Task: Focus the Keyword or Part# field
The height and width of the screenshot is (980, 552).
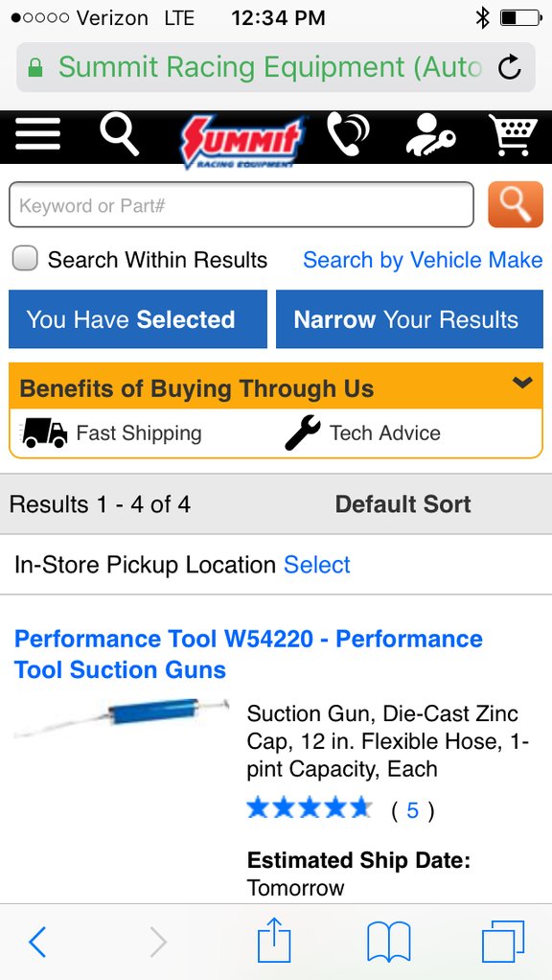Action: pyautogui.click(x=241, y=204)
